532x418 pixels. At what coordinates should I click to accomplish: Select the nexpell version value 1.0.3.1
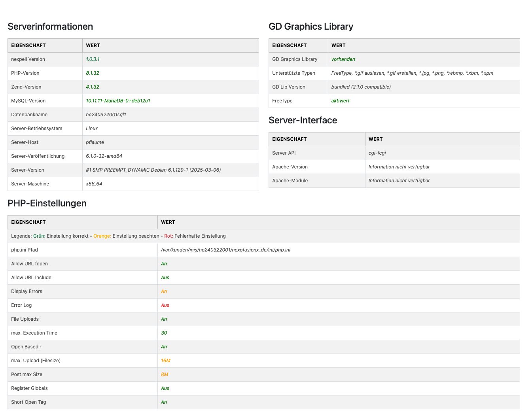click(93, 59)
